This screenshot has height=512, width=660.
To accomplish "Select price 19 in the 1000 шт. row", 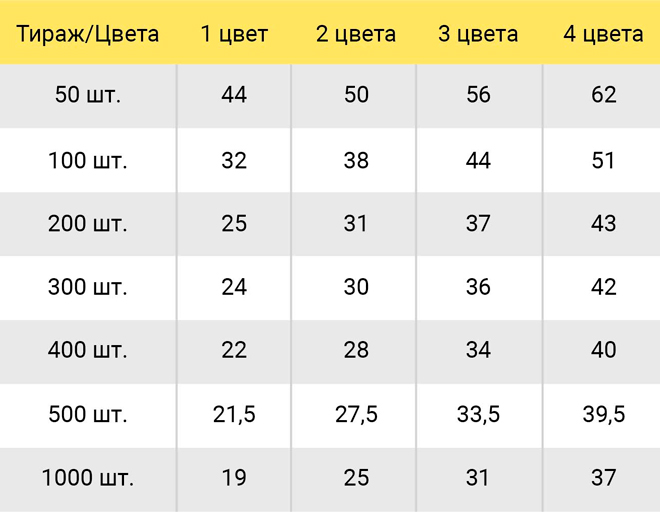I will tap(234, 478).
